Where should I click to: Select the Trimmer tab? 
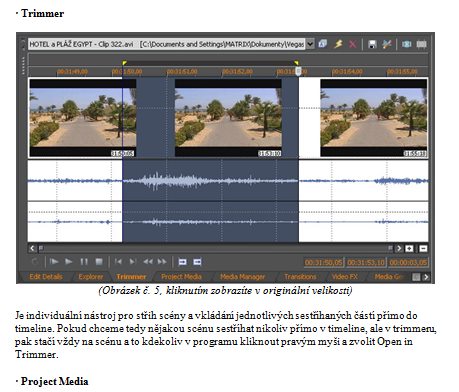pyautogui.click(x=131, y=277)
